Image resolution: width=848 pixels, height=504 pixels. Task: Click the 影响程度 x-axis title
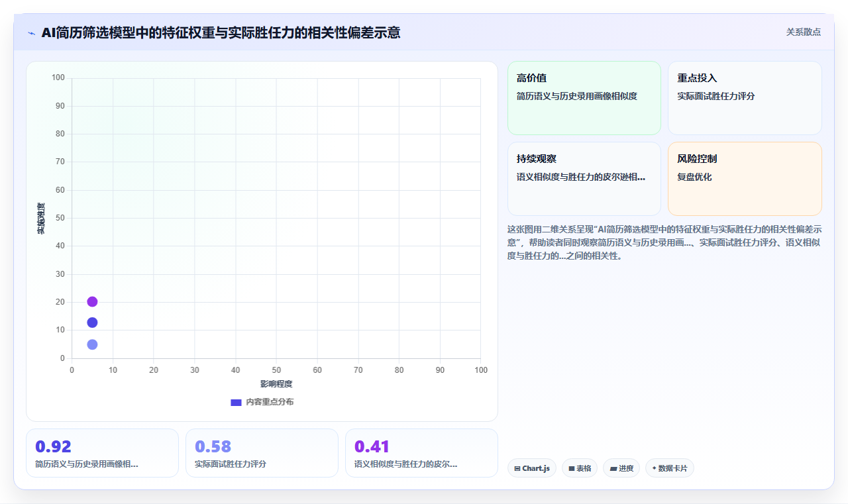point(276,384)
